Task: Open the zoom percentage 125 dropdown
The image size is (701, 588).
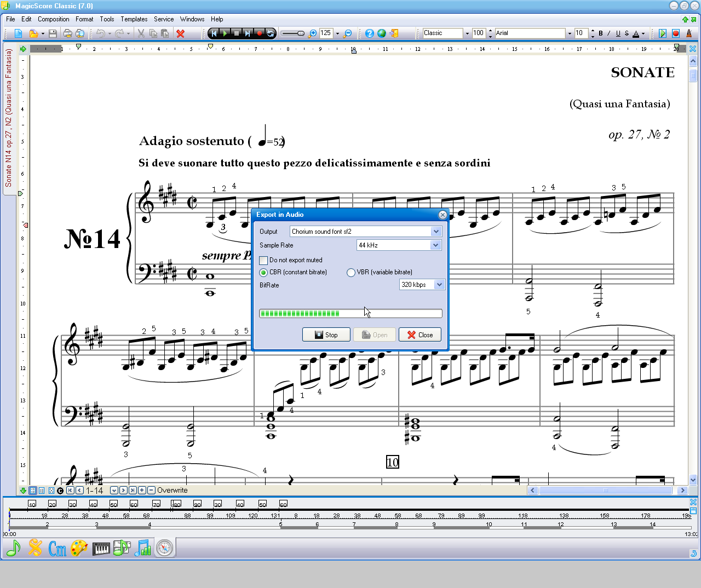Action: click(x=337, y=33)
